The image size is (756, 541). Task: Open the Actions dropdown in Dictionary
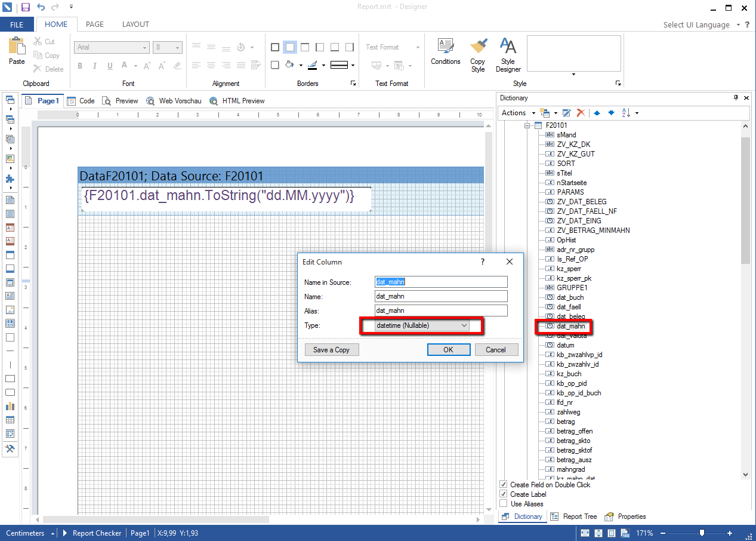coord(517,112)
